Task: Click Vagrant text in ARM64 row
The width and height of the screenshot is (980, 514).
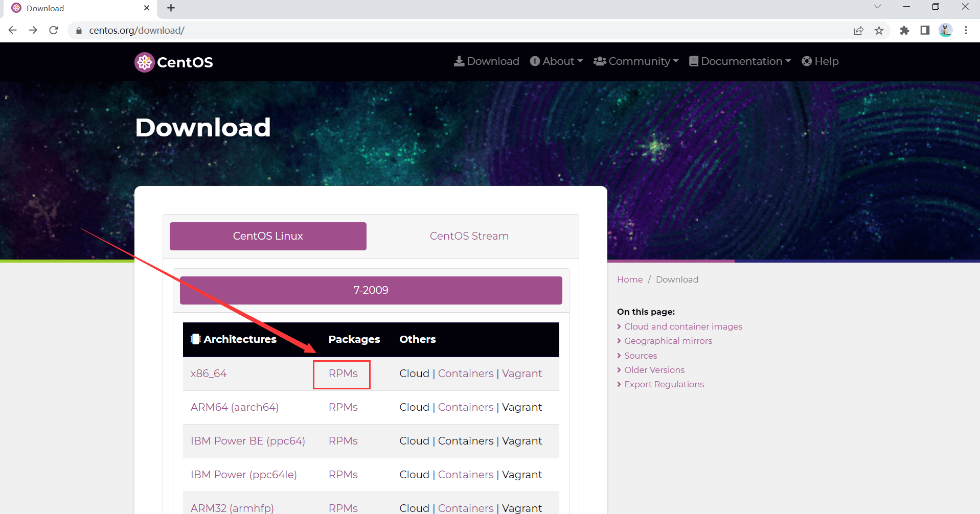Action: [x=522, y=407]
